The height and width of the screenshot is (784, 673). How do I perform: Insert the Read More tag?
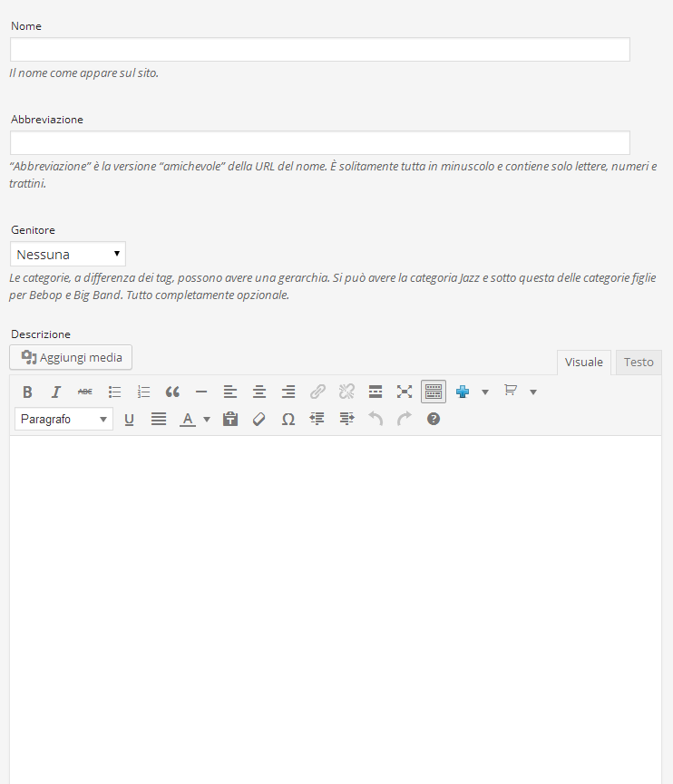click(376, 392)
